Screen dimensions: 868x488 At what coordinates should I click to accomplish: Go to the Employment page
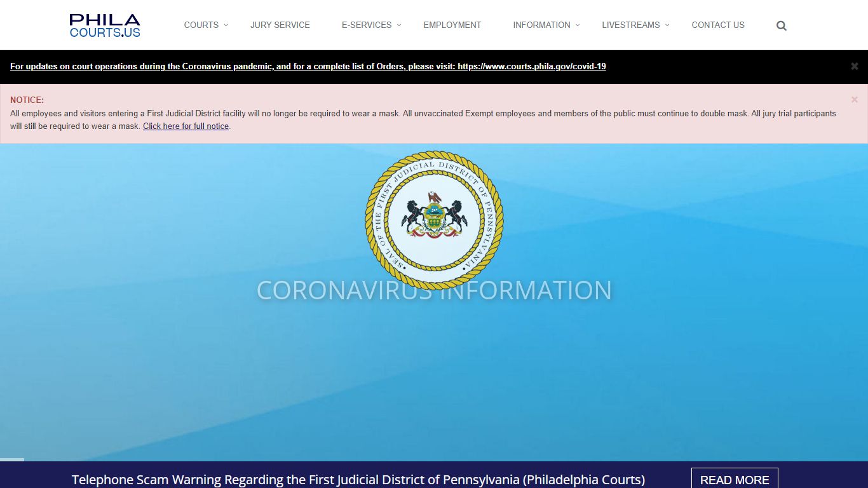(452, 25)
